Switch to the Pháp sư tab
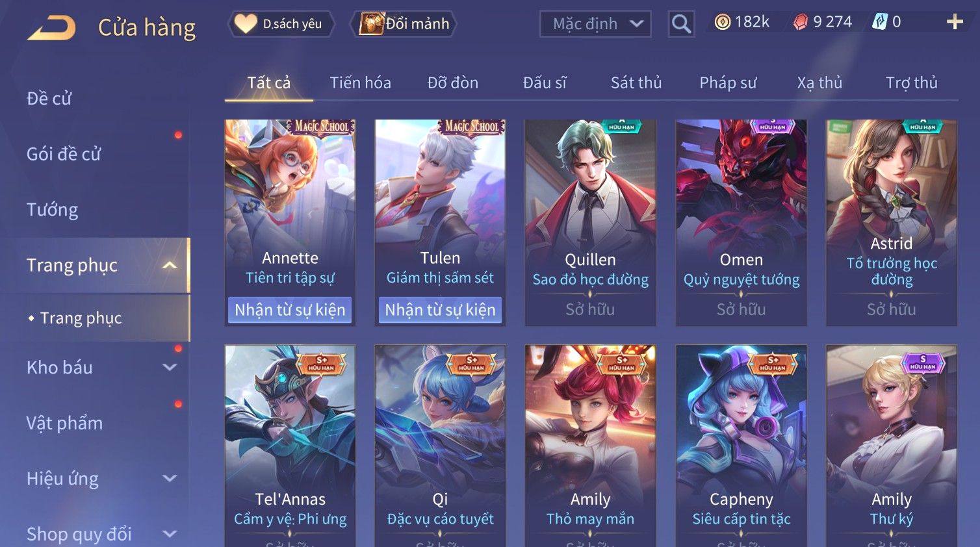This screenshot has height=547, width=980. coord(728,83)
